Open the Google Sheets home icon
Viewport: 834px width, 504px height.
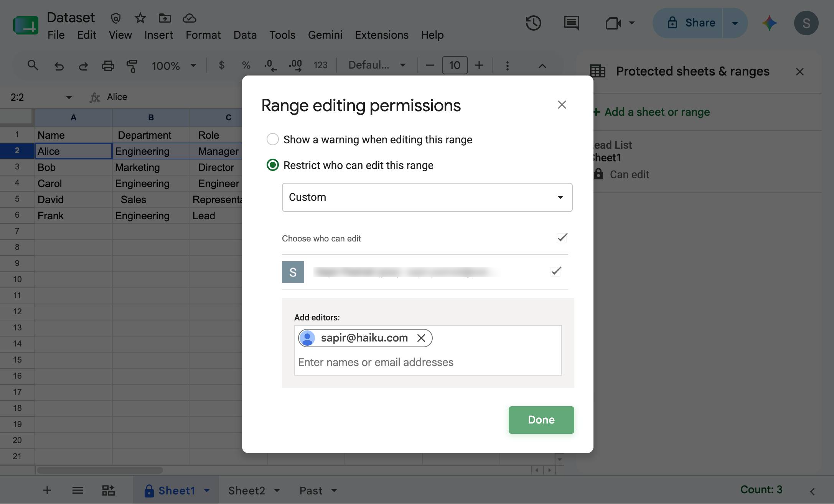[x=26, y=25]
